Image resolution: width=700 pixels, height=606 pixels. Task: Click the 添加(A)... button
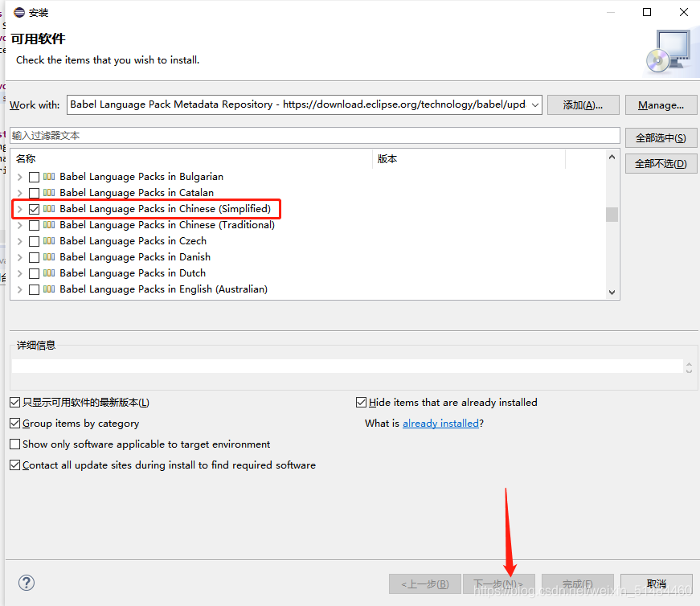click(x=583, y=105)
